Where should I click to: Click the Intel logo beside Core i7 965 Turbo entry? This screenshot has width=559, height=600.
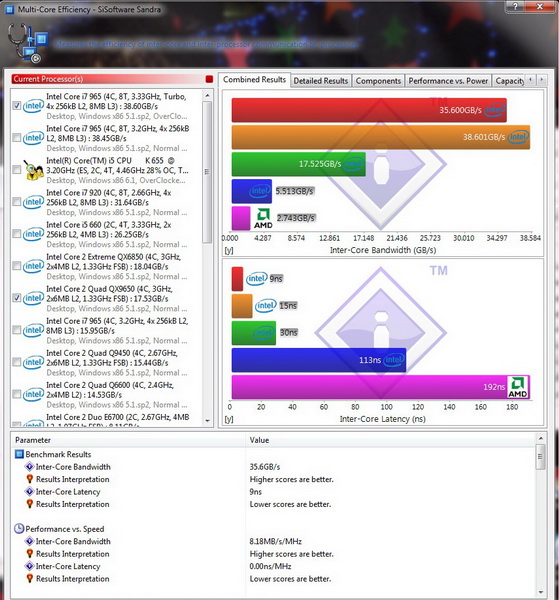(x=34, y=106)
